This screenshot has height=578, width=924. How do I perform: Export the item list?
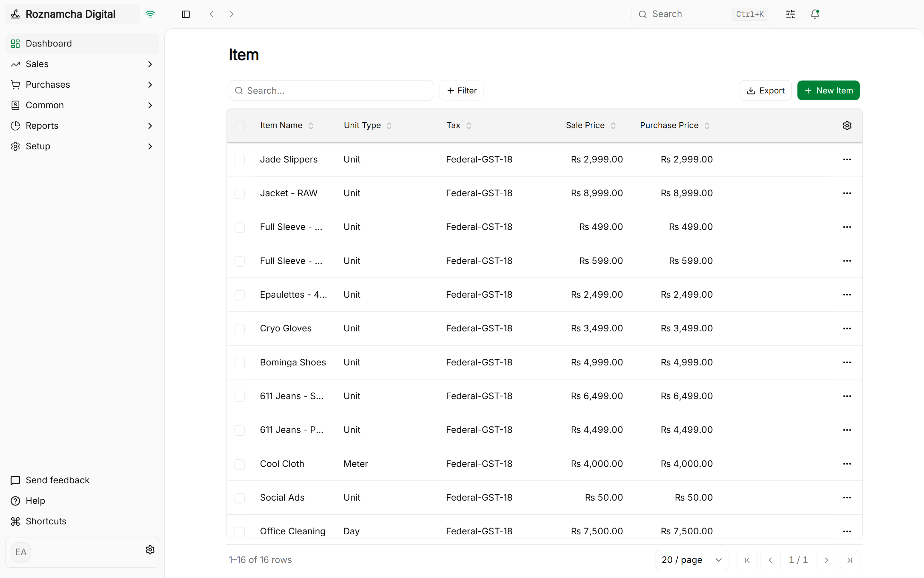(x=765, y=91)
